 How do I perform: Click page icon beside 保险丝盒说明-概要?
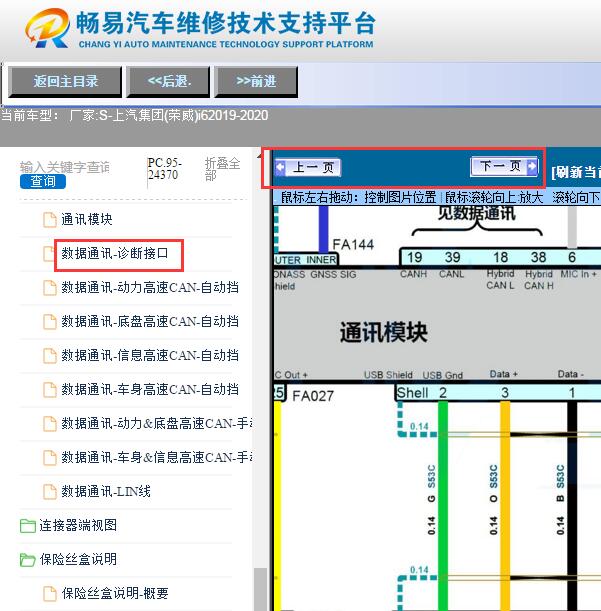pos(49,593)
